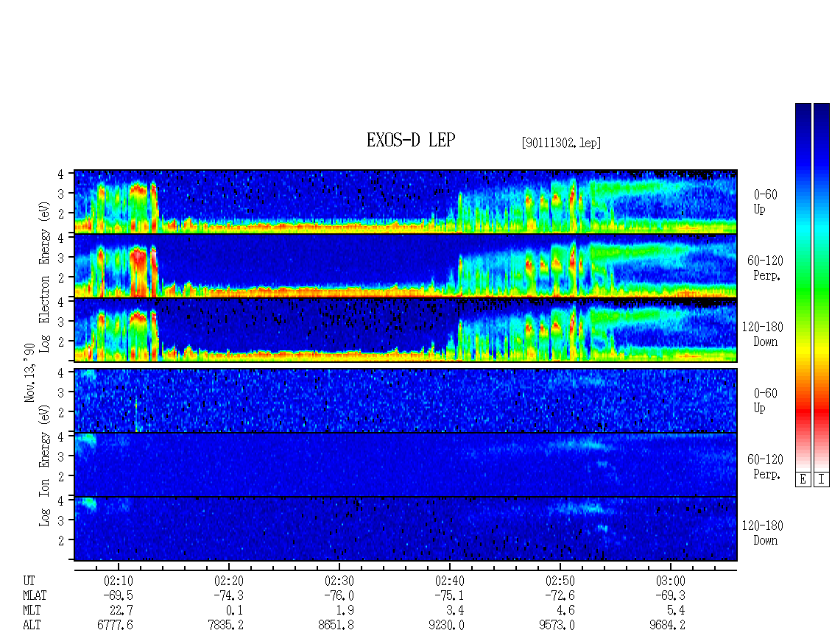
Task: Click the ion color scale bar above I
Action: click(822, 287)
